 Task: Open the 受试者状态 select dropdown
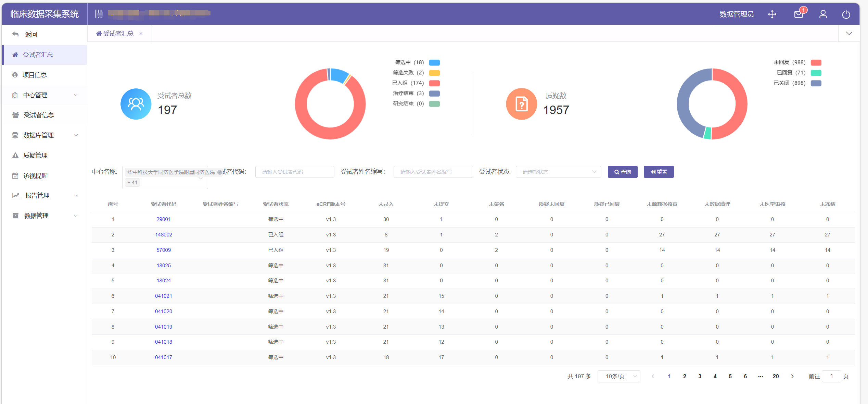(x=558, y=172)
